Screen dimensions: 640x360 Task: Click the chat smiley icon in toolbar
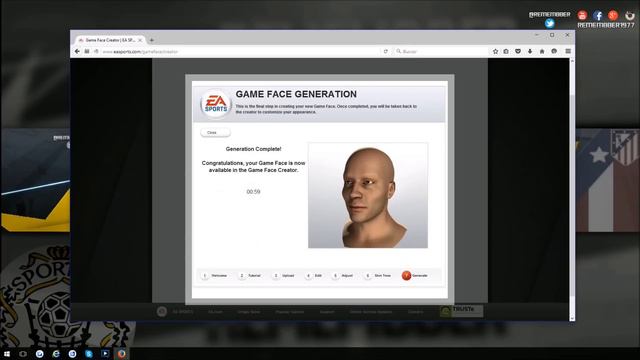click(x=554, y=51)
